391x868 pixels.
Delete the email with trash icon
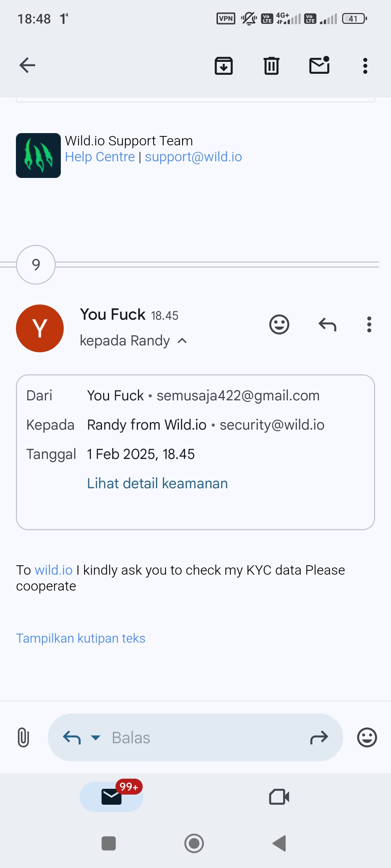[271, 66]
